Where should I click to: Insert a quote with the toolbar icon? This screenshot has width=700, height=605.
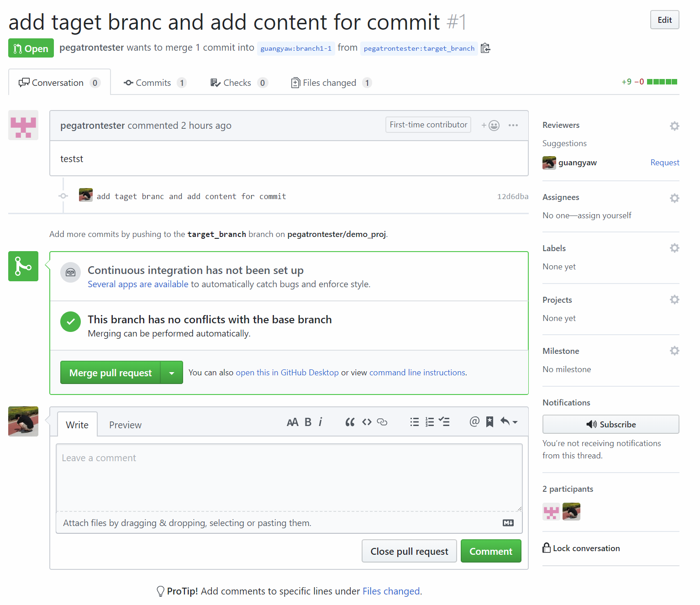(350, 422)
